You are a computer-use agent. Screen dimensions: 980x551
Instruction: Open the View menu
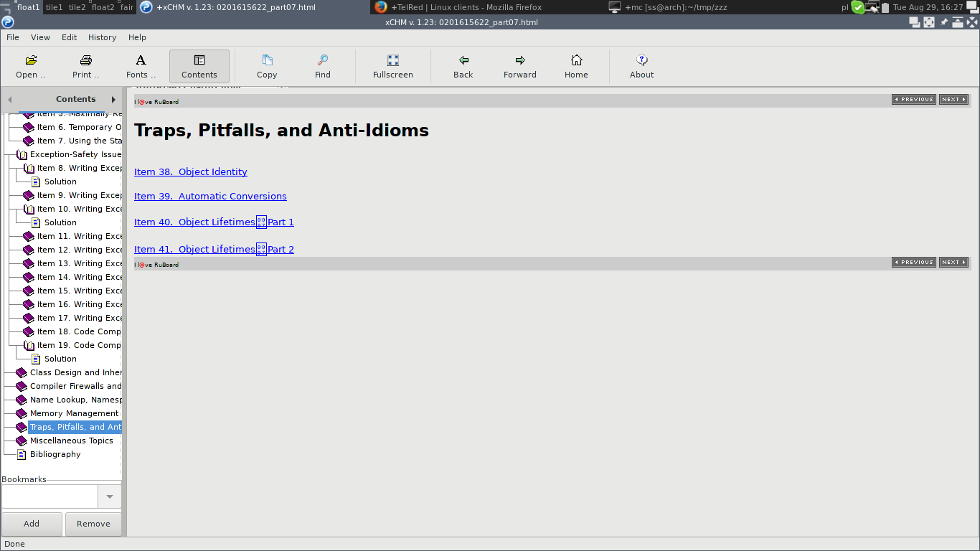click(40, 37)
